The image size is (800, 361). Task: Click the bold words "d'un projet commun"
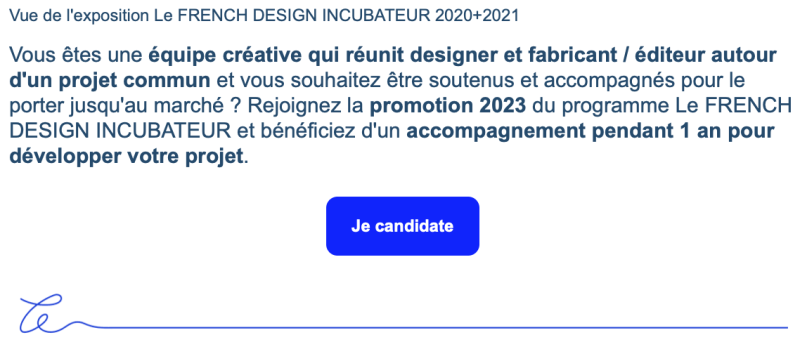pyautogui.click(x=110, y=81)
